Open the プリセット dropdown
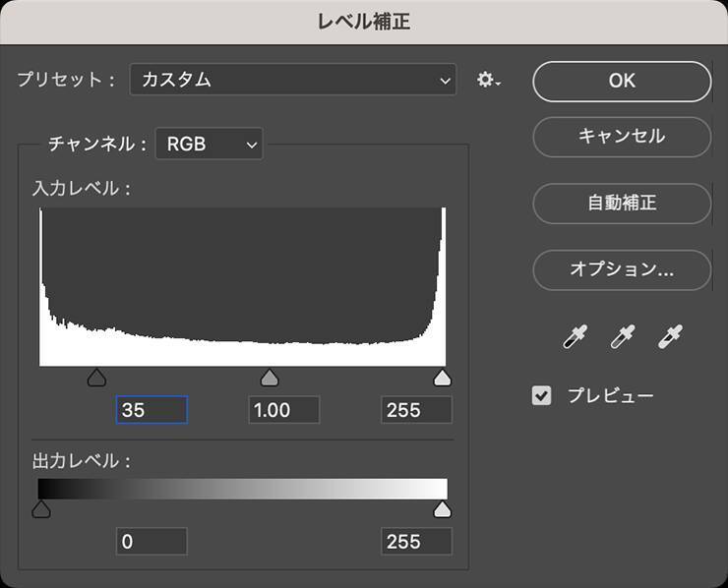This screenshot has width=728, height=588. click(293, 81)
